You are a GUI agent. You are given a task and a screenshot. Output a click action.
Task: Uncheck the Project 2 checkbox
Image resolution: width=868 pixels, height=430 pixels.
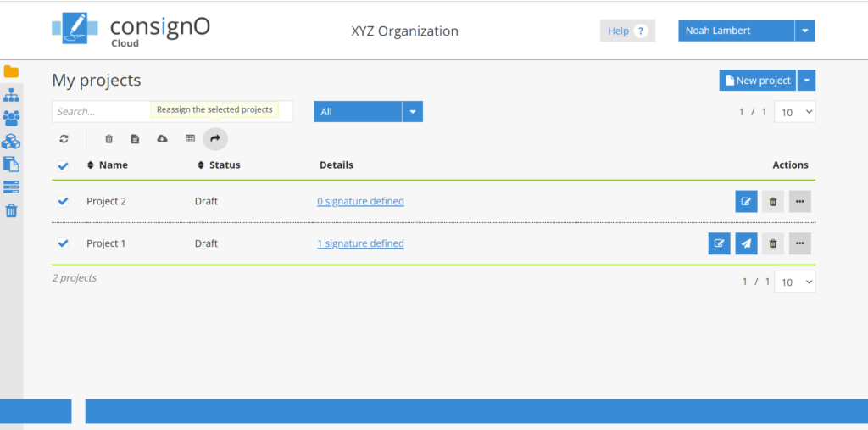pyautogui.click(x=63, y=202)
